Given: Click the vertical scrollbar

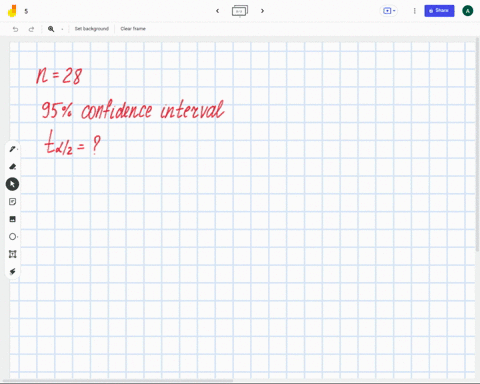Looking at the screenshot, I should tap(477, 145).
